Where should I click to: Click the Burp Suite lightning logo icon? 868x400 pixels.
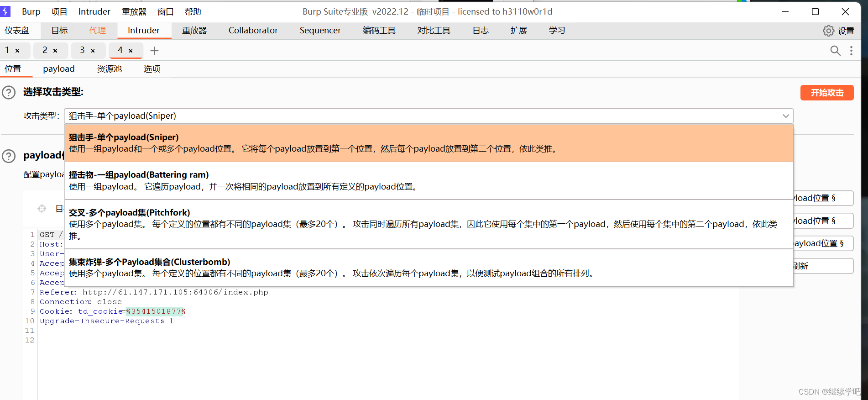[x=5, y=11]
